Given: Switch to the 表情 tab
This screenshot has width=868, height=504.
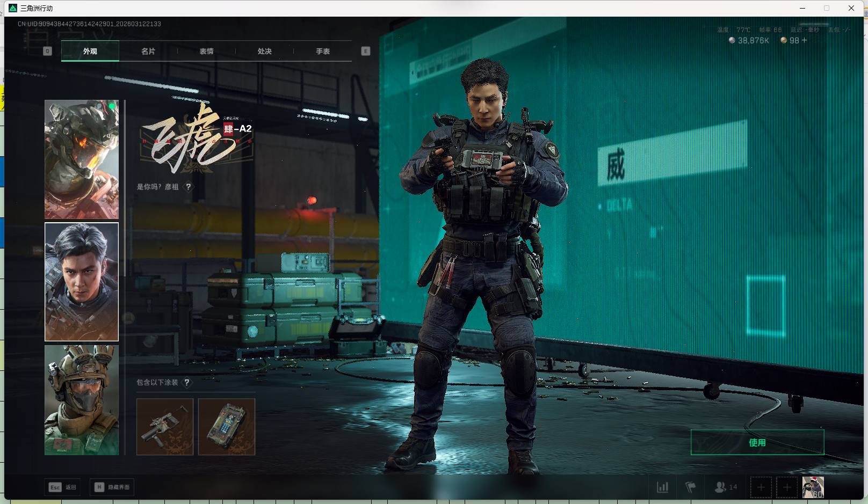Looking at the screenshot, I should pyautogui.click(x=206, y=52).
